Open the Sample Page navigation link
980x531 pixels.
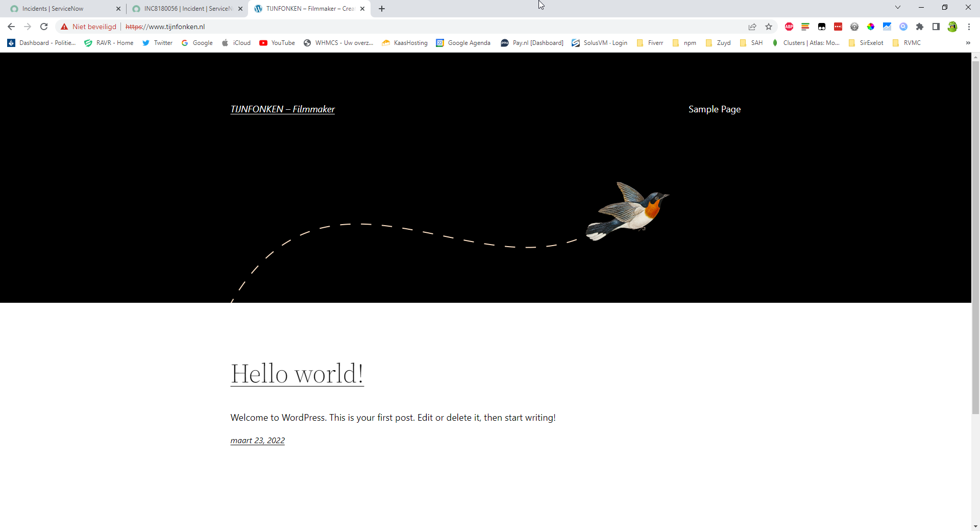(x=714, y=109)
